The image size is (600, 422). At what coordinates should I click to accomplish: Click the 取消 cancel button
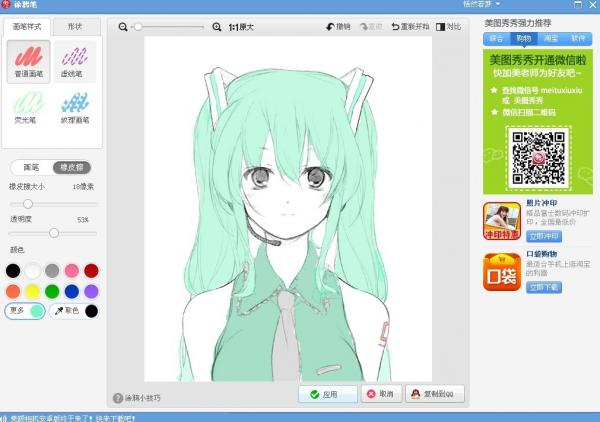(381, 394)
